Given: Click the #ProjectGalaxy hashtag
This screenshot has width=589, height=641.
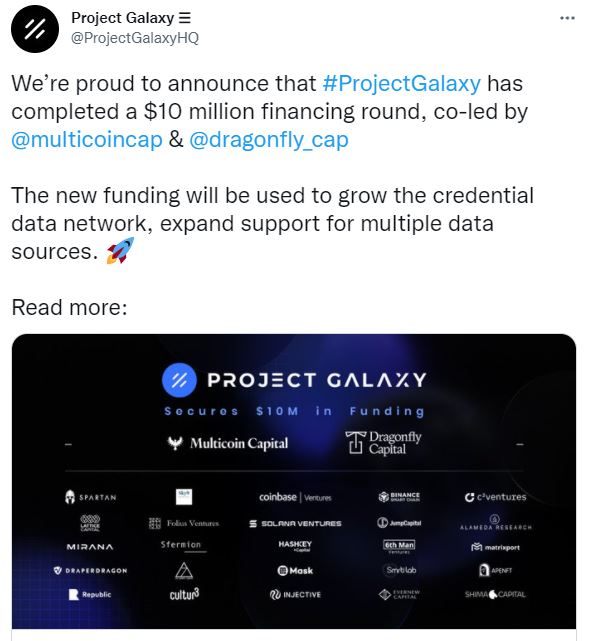Looking at the screenshot, I should point(401,83).
